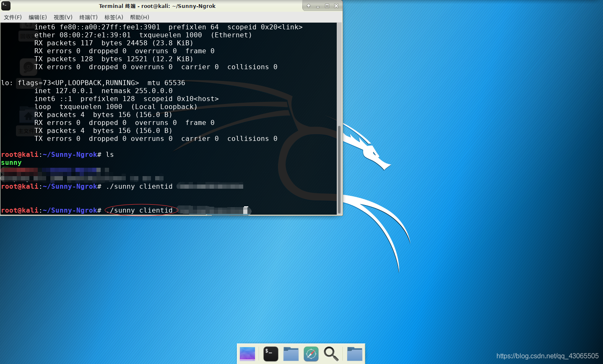603x364 pixels.
Task: Open the 终端(T) menu
Action: click(x=88, y=17)
